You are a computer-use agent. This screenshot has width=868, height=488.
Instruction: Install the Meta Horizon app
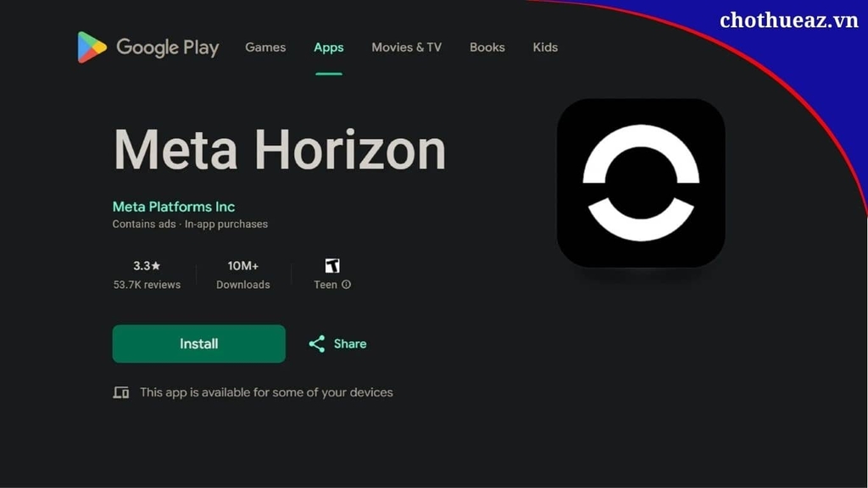(x=198, y=344)
